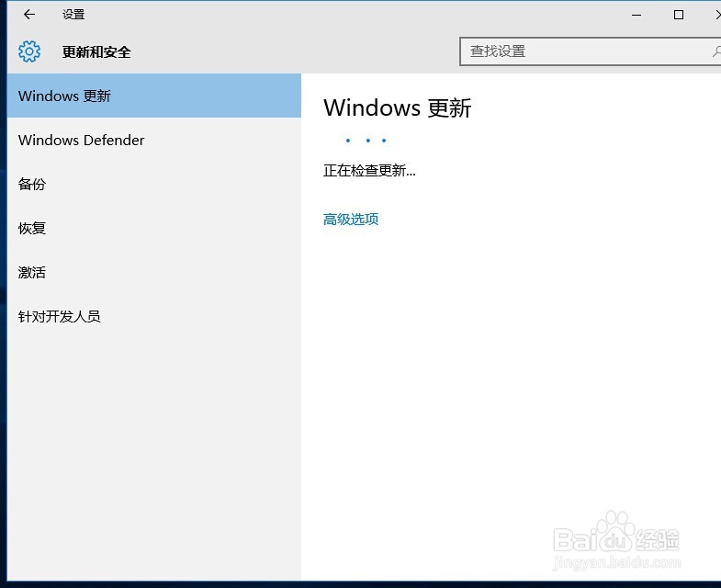The image size is (721, 588).
Task: Go back using the back arrow
Action: (x=29, y=15)
